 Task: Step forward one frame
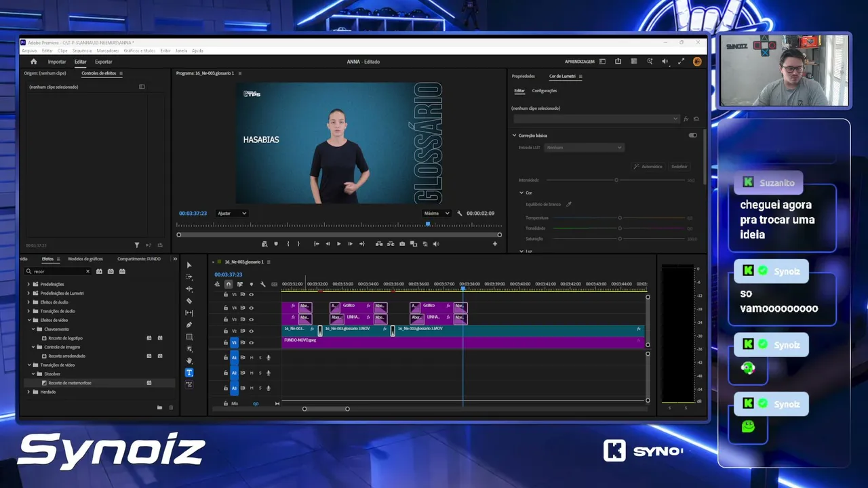point(350,244)
